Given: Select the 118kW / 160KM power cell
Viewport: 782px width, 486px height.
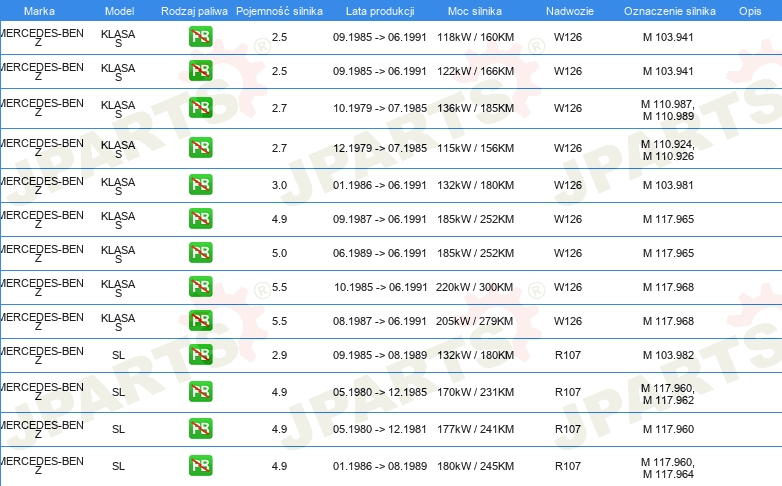Looking at the screenshot, I should coord(475,37).
